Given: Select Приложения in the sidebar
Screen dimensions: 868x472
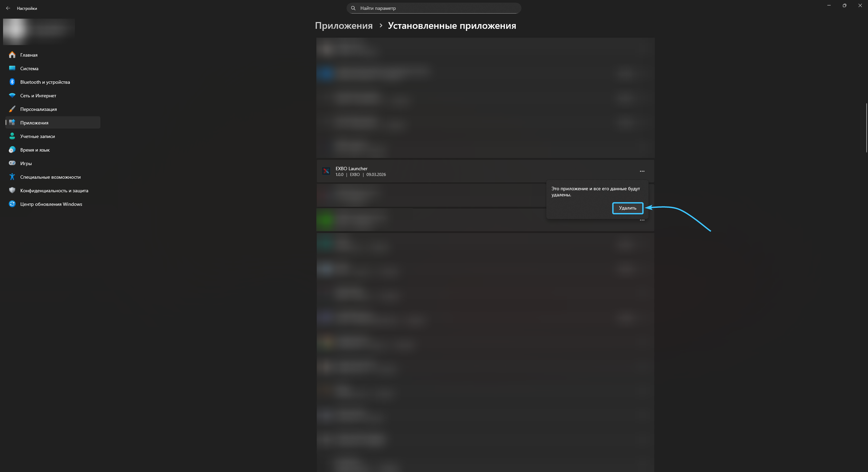Looking at the screenshot, I should pos(34,122).
